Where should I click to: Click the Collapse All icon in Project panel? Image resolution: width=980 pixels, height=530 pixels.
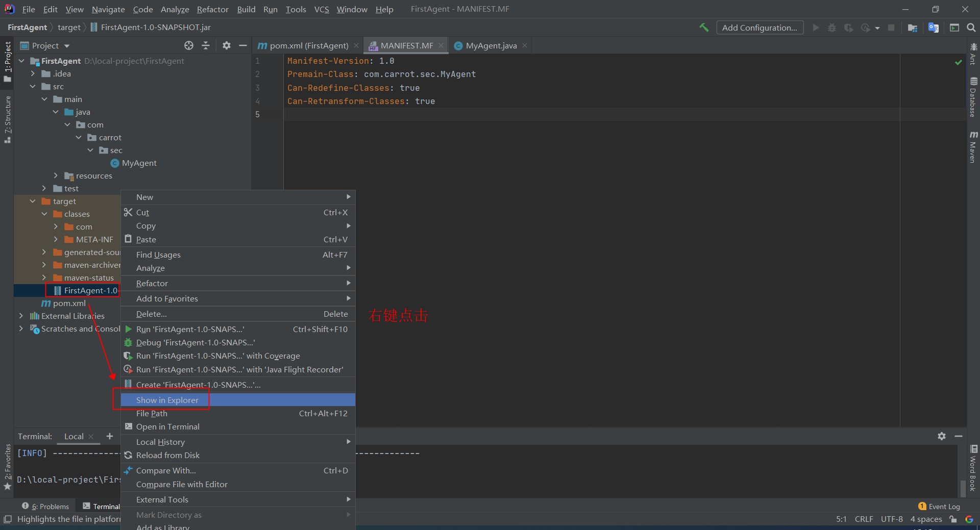[x=206, y=45]
